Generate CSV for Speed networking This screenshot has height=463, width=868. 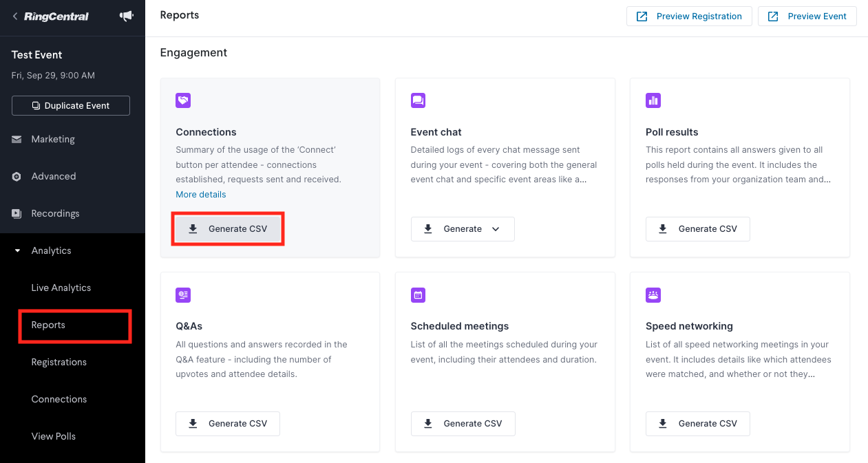click(698, 424)
